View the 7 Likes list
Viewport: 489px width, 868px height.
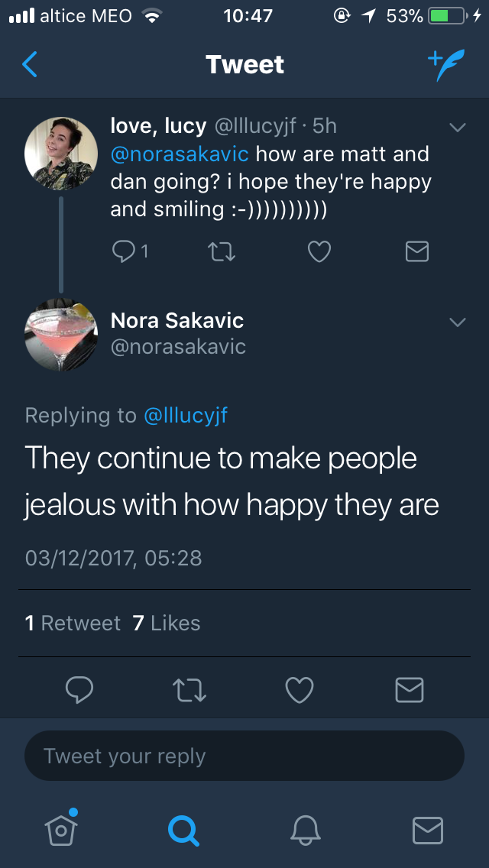(x=167, y=623)
